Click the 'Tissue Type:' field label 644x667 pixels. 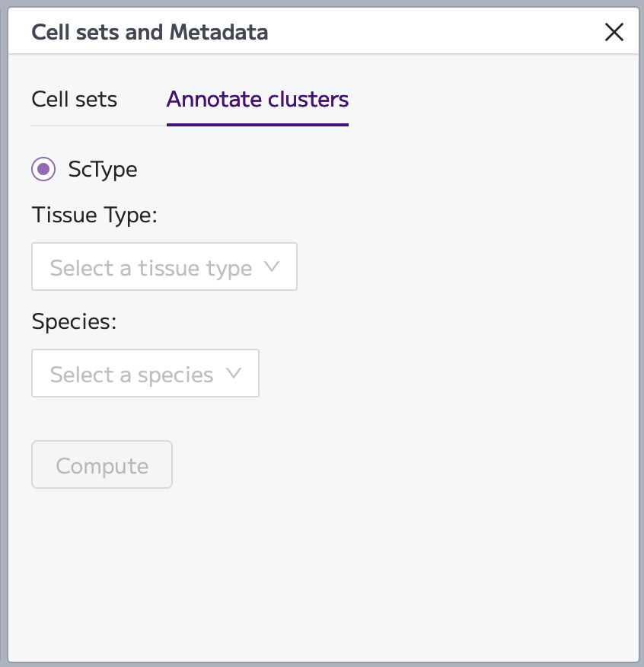point(94,215)
